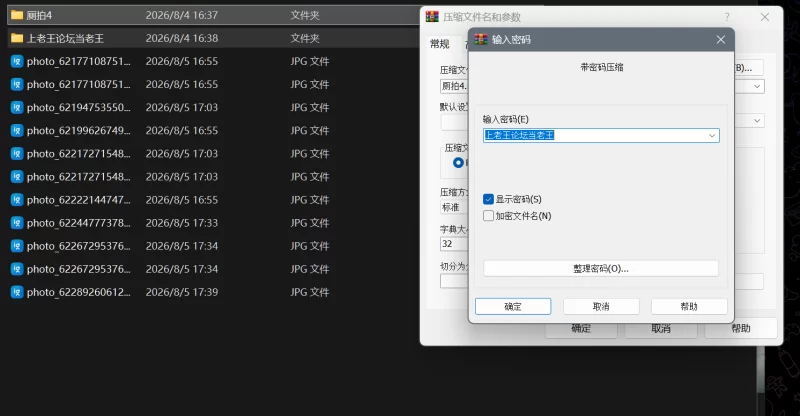Select file photo_62289260612...

coord(79,292)
